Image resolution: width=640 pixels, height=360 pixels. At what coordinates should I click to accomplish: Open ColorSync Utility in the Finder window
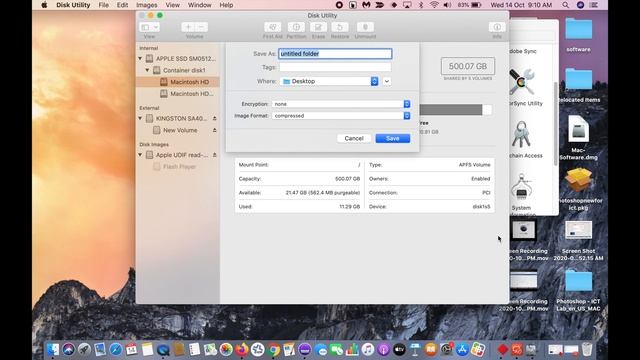[522, 83]
